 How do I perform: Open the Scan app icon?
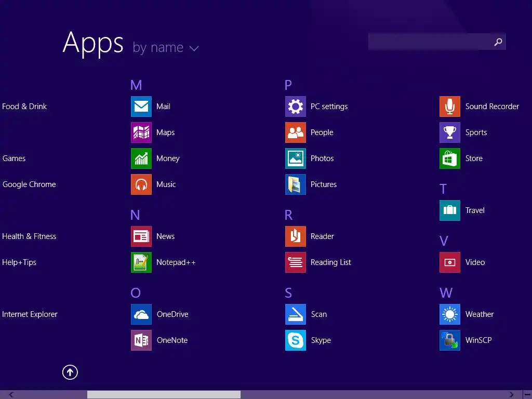(x=296, y=314)
